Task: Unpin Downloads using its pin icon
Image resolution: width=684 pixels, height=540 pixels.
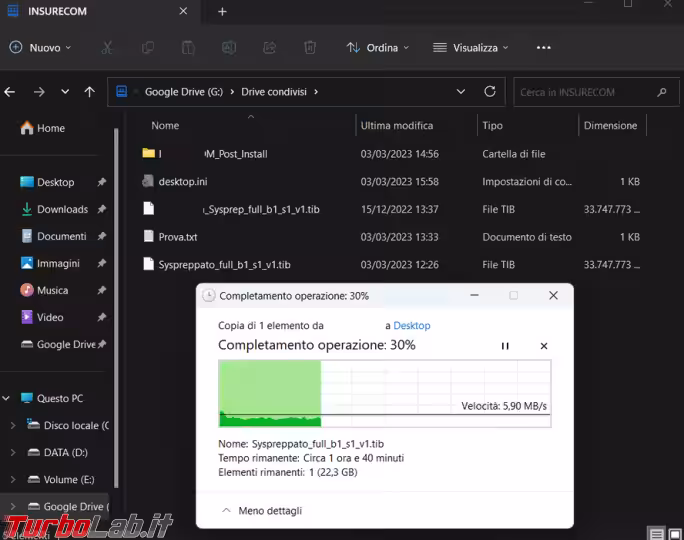Action: tap(102, 209)
